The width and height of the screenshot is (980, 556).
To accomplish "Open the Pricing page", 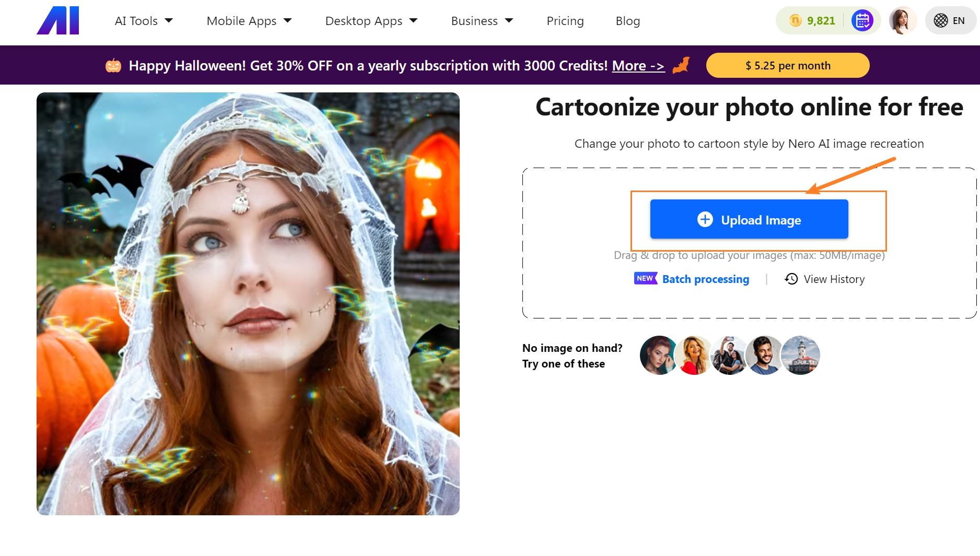I will click(565, 21).
